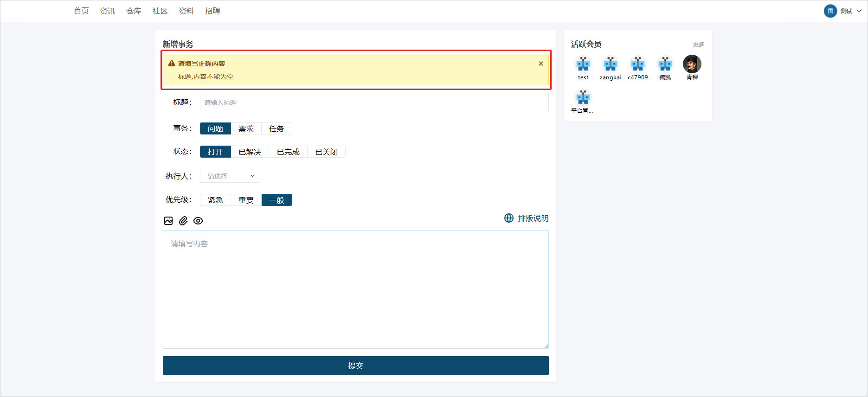Click the 标题 title input field

(x=374, y=102)
